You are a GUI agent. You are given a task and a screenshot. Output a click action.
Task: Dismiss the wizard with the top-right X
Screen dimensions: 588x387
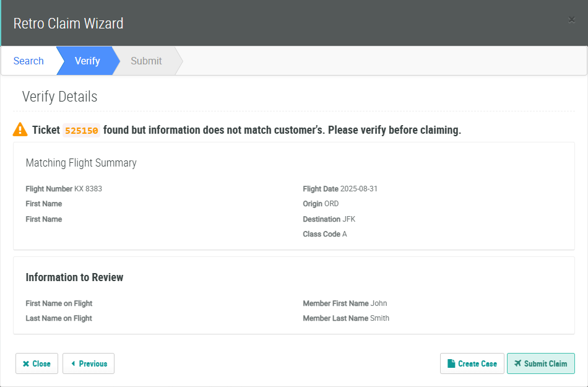(x=571, y=20)
